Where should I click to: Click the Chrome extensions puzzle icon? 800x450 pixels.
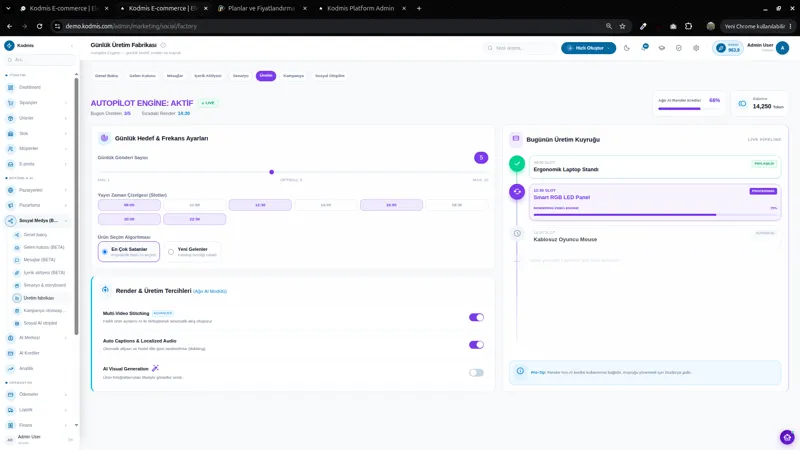pos(688,26)
